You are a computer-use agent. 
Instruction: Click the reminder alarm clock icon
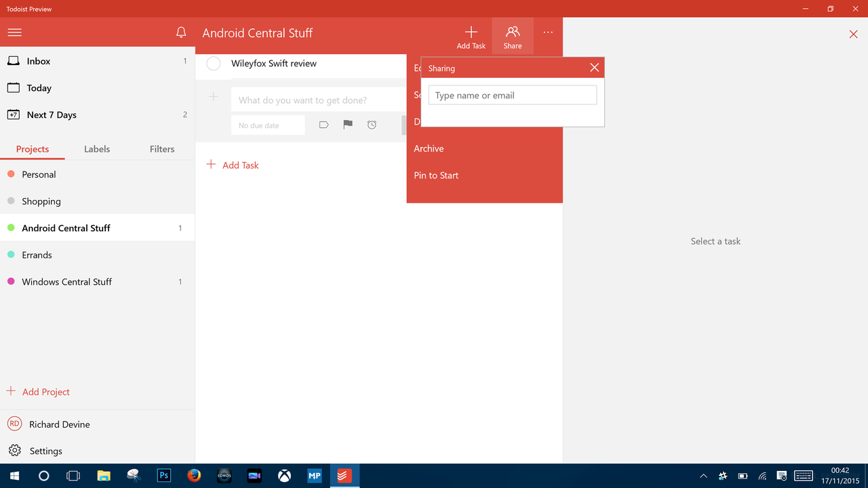[372, 125]
